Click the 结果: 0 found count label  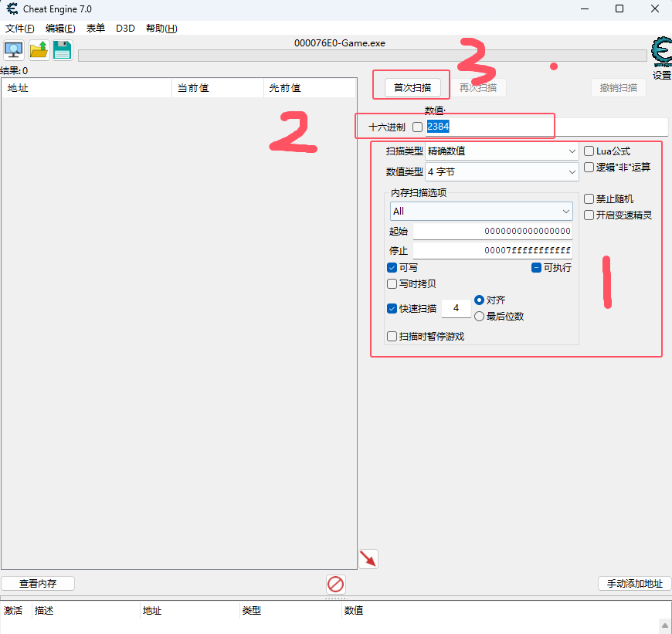[x=14, y=71]
